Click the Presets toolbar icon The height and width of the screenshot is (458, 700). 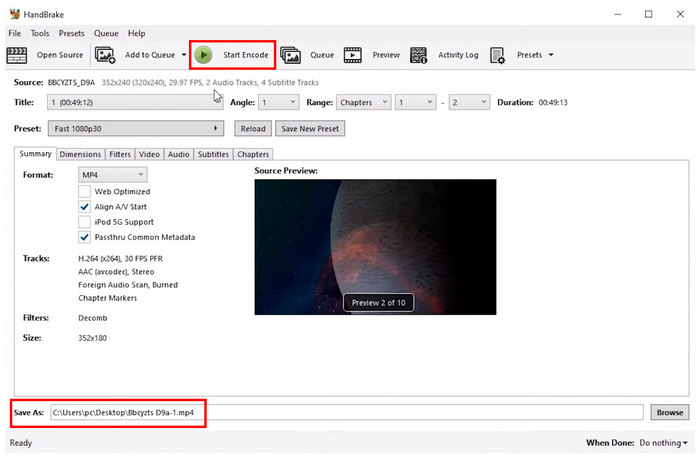(x=498, y=55)
